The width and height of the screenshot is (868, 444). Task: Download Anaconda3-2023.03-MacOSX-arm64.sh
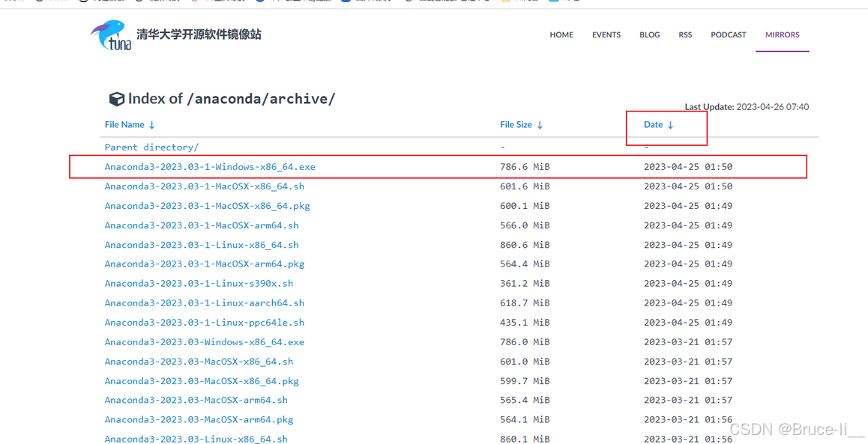196,400
